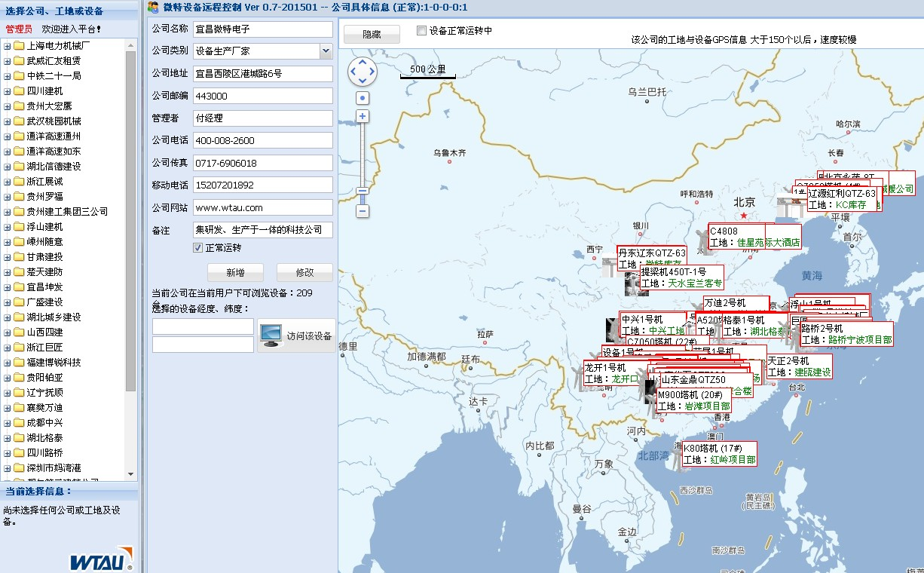Click the folder icon of 浙江巨匠
This screenshot has width=924, height=573.
pos(19,348)
